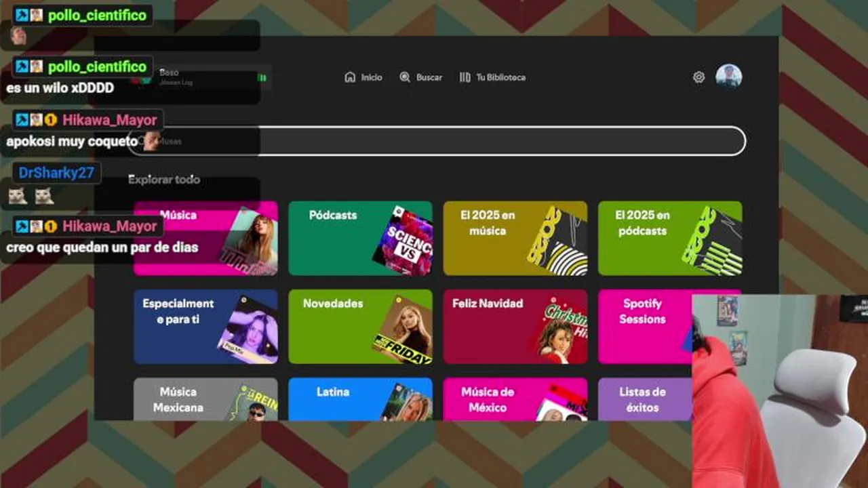
Task: Open the Feliz Navidad card
Action: 515,327
